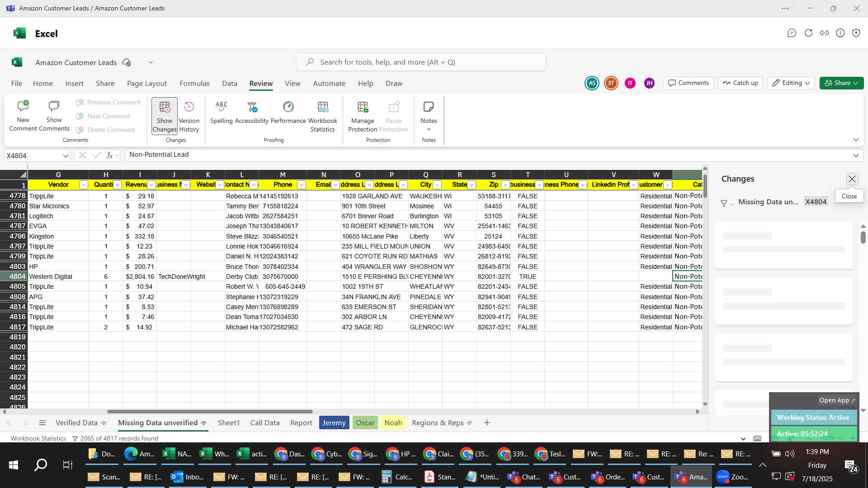Open Windows taskbar search

coord(41,465)
